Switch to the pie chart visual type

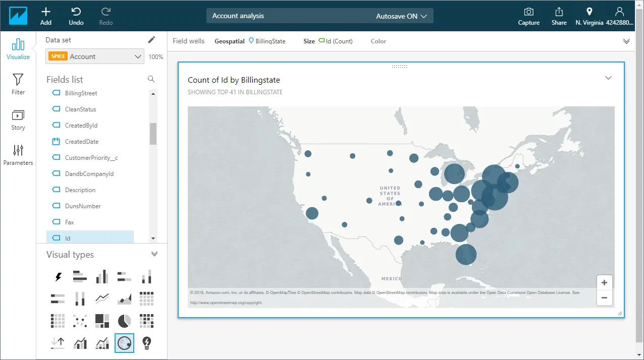tap(124, 321)
